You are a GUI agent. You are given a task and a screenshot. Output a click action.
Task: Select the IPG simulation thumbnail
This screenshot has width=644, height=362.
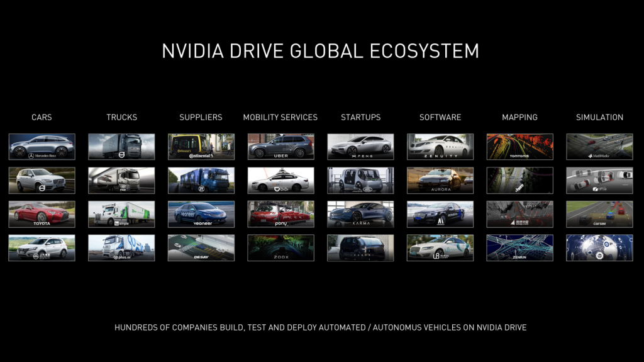[599, 180]
